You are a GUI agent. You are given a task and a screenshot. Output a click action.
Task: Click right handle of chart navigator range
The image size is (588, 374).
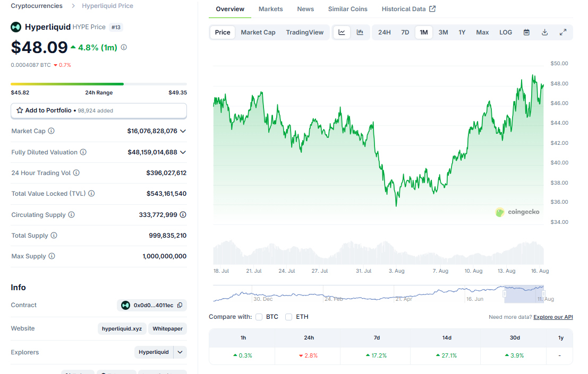pos(543,293)
